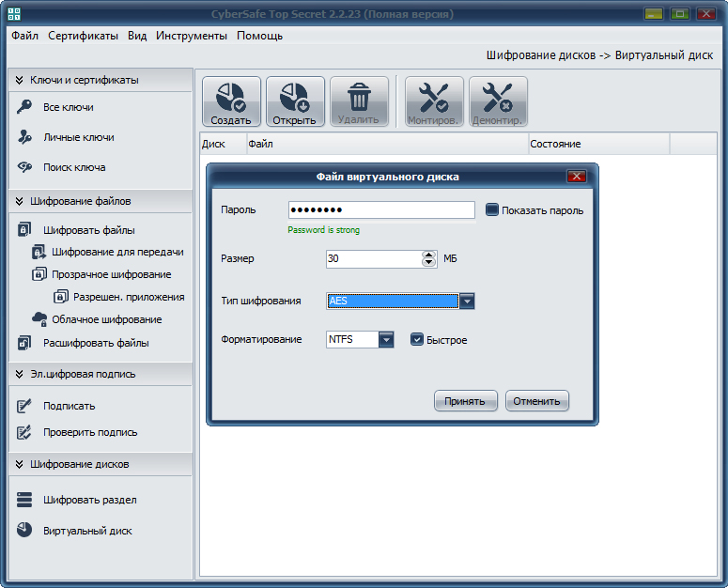Click the CyberSafe application icon in title bar
This screenshot has width=728, height=588.
(14, 14)
